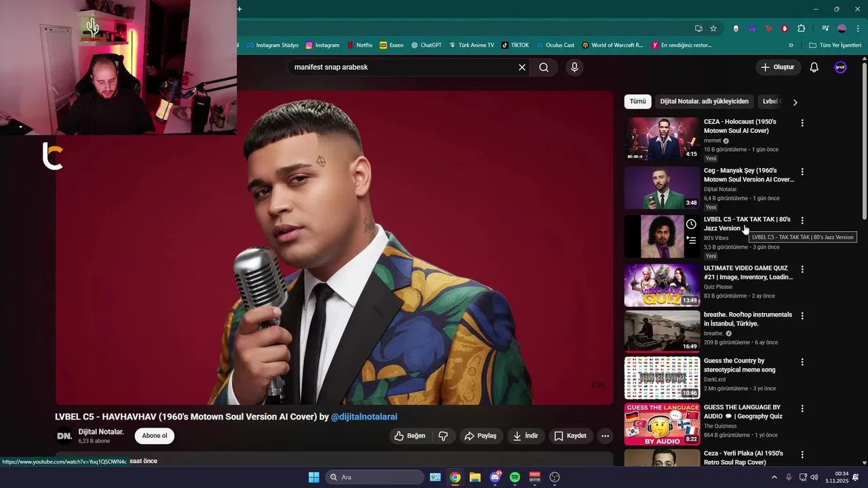Click the YouTube search magnifier button
Image resolution: width=868 pixels, height=488 pixels.
point(544,67)
